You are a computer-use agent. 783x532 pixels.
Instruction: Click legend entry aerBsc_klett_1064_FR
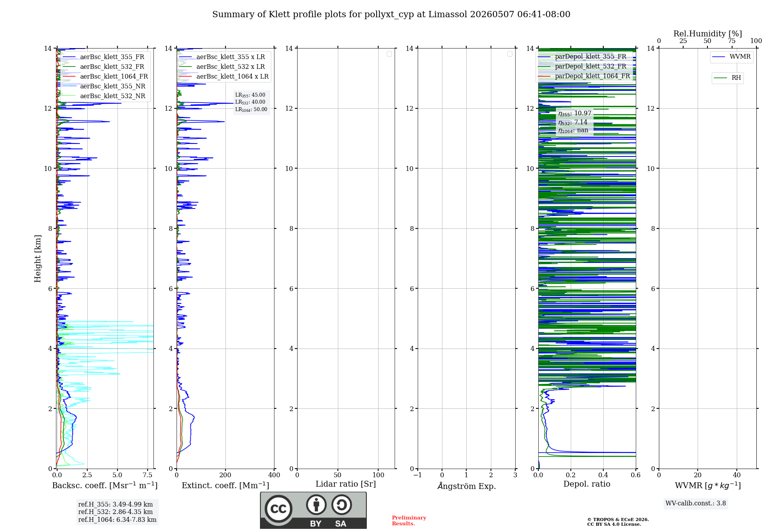coord(106,77)
